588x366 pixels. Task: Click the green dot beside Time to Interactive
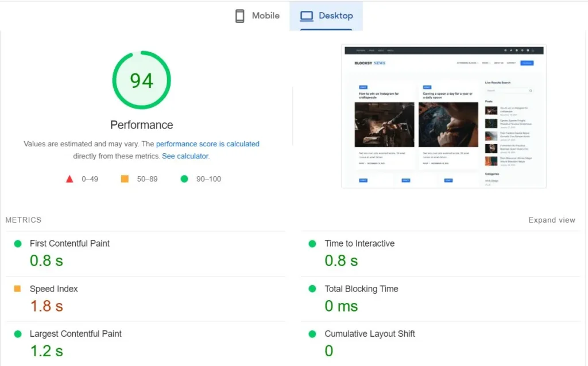312,244
